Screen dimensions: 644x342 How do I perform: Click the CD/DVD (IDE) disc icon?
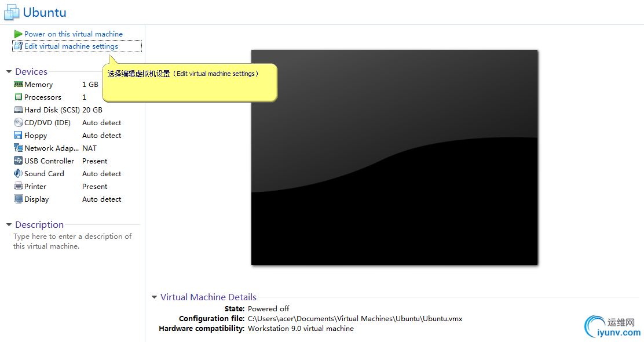tap(19, 122)
